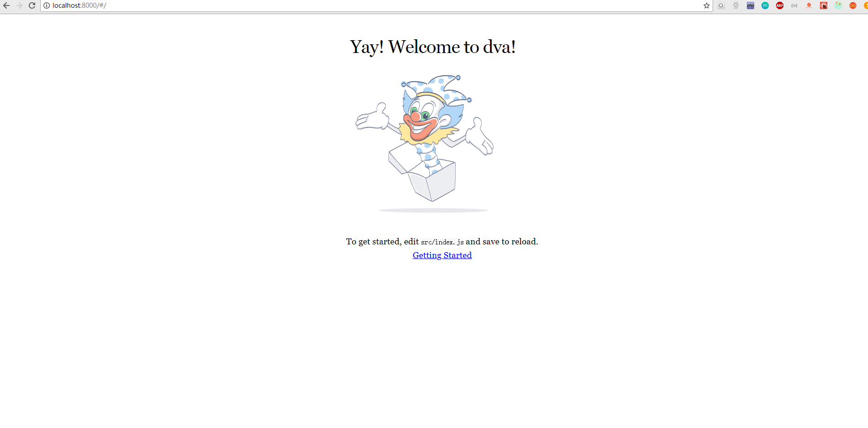Click the clown jack-in-the-box image
This screenshot has height=428, width=868.
(425, 144)
